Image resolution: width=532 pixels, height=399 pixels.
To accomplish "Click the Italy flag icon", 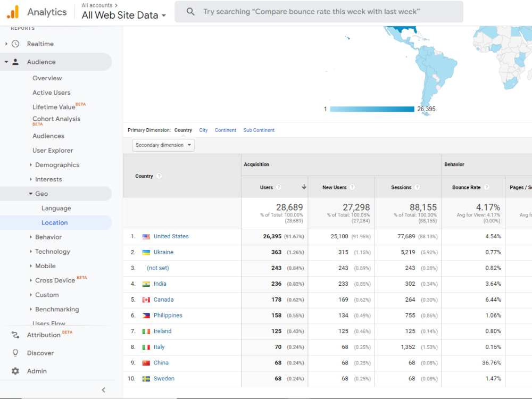I will click(146, 347).
